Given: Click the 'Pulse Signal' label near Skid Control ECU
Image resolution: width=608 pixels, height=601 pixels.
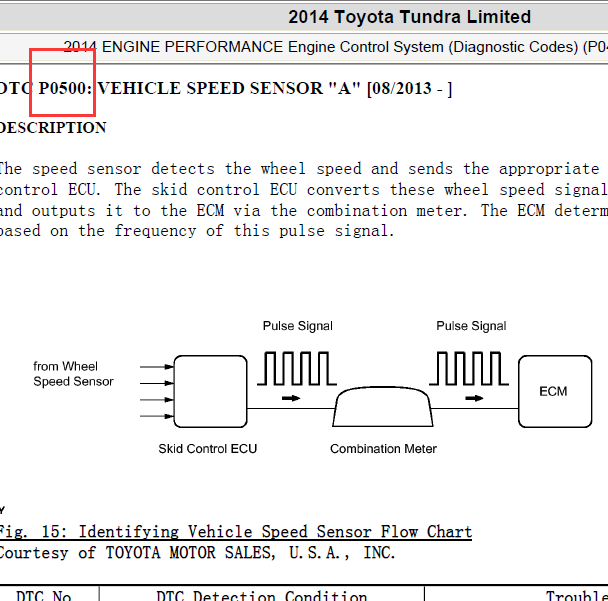Looking at the screenshot, I should coord(297,326).
